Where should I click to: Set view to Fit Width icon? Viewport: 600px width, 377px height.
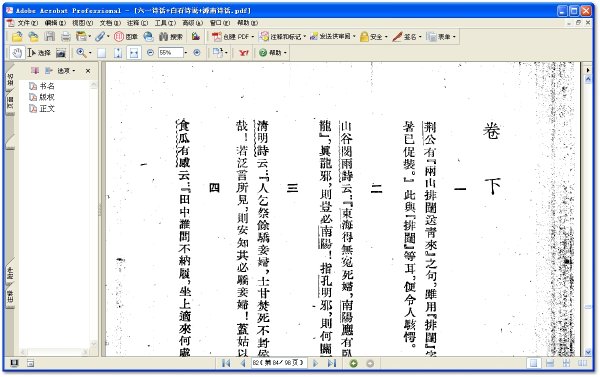tap(134, 53)
